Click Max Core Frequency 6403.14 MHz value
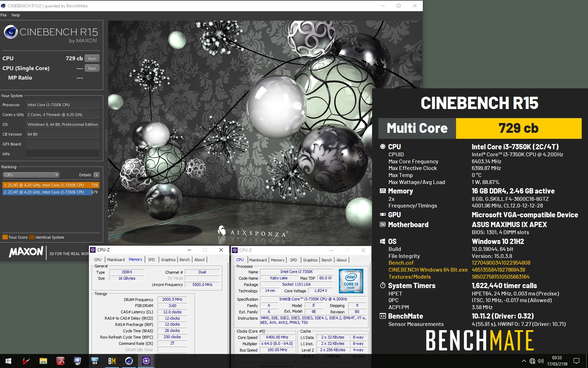 (x=486, y=162)
